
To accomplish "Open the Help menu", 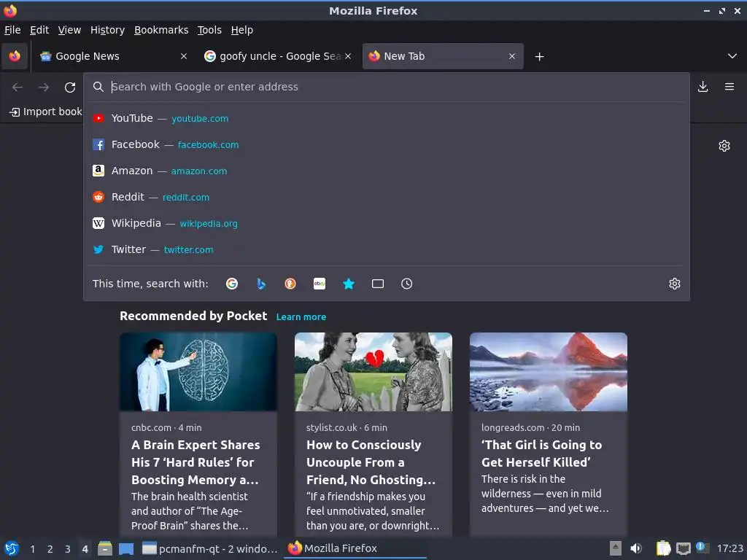I will [242, 30].
